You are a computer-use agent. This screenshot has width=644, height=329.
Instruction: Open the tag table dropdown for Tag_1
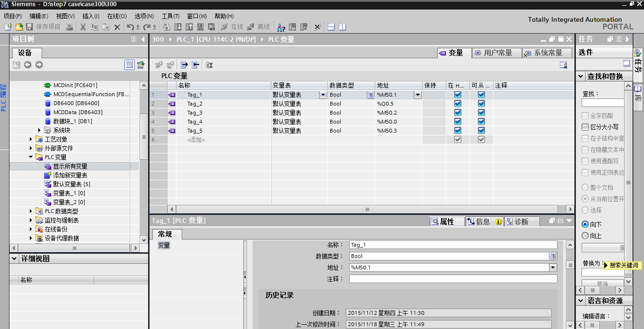point(323,95)
